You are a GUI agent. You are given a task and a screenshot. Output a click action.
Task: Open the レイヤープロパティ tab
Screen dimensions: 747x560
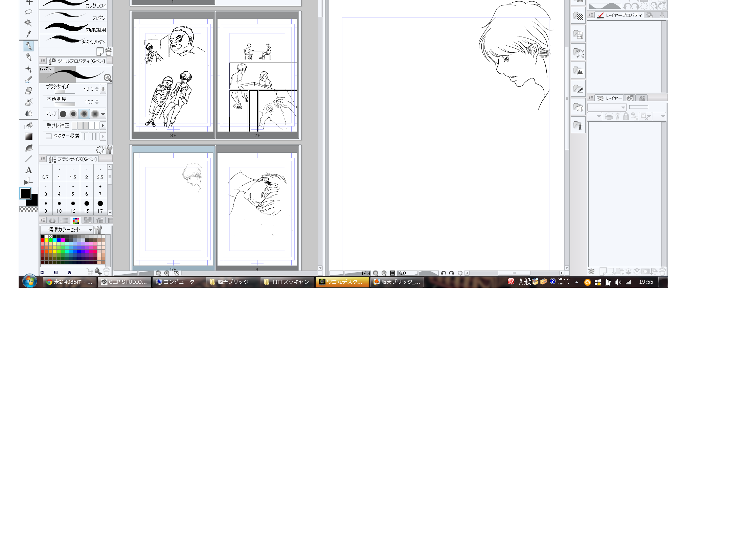pyautogui.click(x=620, y=15)
